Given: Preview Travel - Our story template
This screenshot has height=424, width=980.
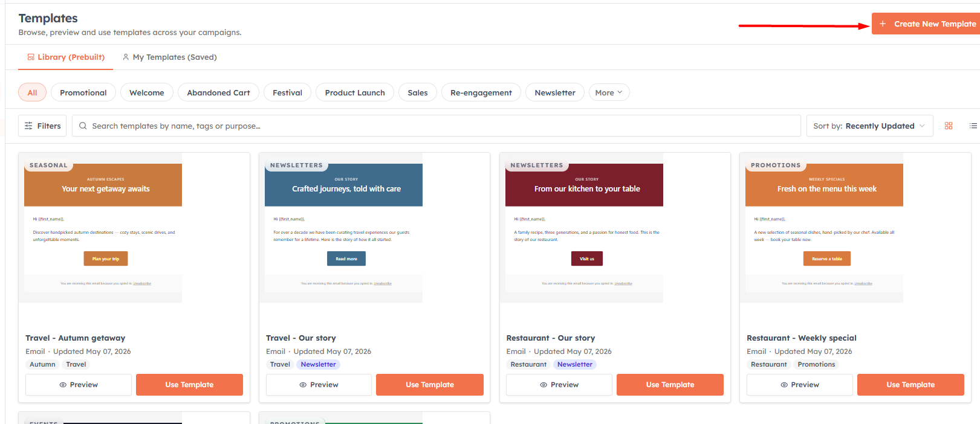Looking at the screenshot, I should point(319,385).
